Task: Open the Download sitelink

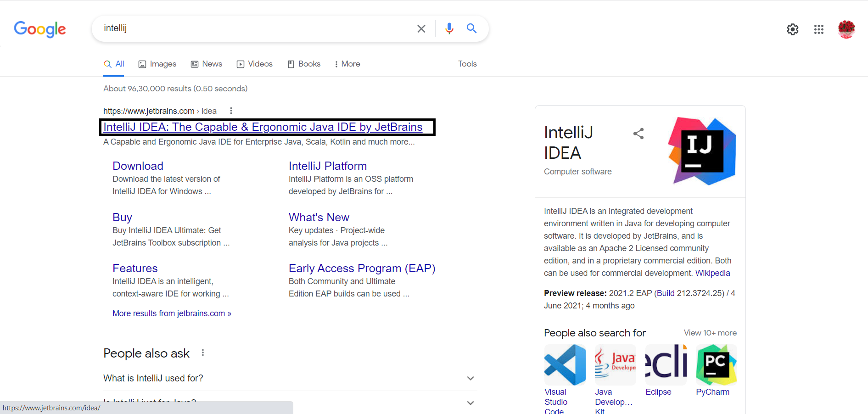Action: tap(138, 166)
